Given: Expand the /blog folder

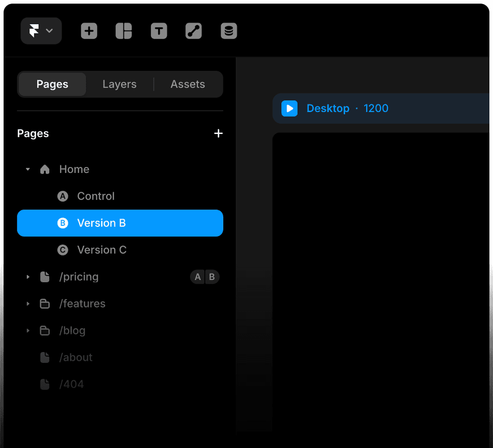Looking at the screenshot, I should (28, 330).
